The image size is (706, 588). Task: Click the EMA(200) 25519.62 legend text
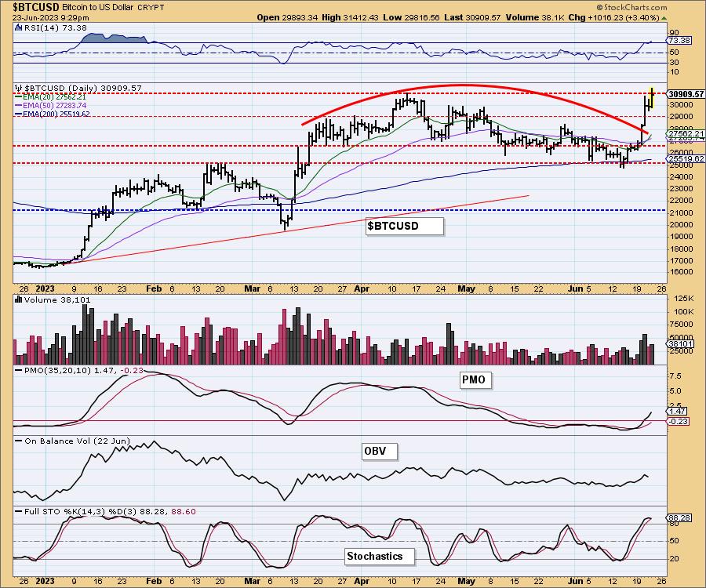pos(56,114)
